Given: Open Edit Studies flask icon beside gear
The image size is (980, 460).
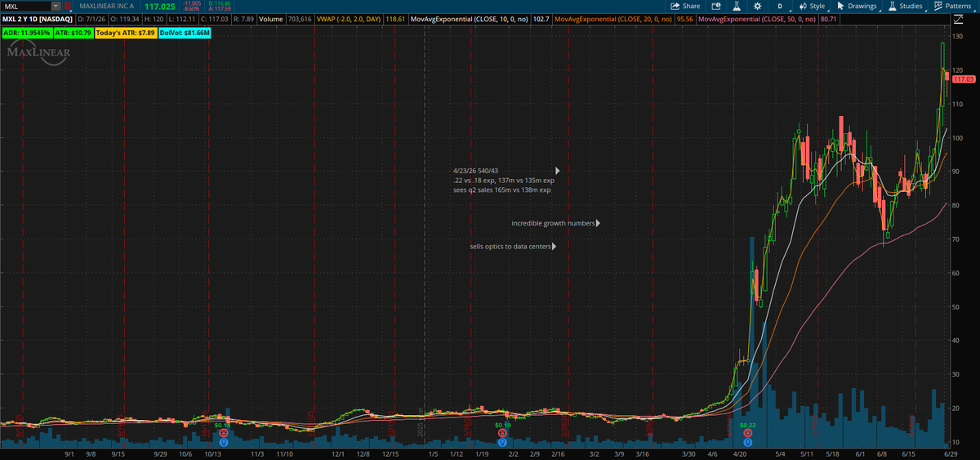Looking at the screenshot, I should click(735, 6).
